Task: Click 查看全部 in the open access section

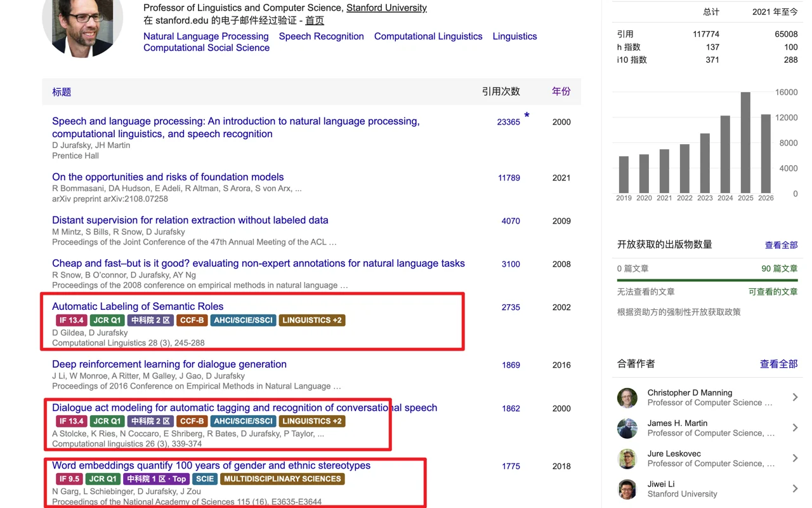Action: click(782, 245)
